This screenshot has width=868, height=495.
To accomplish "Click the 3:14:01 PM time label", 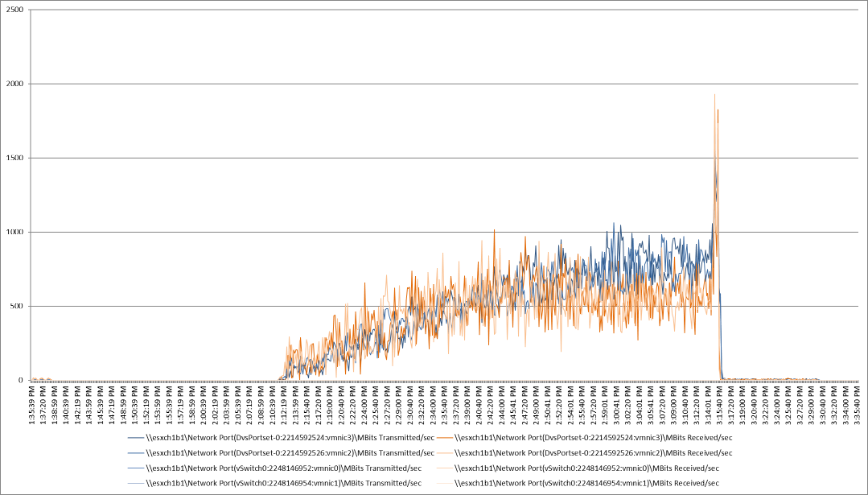I will (x=709, y=406).
